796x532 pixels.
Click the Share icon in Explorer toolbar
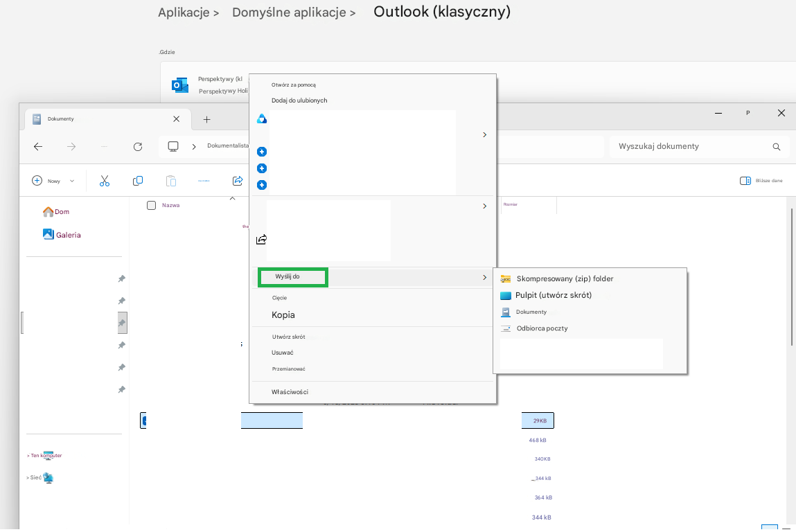237,181
